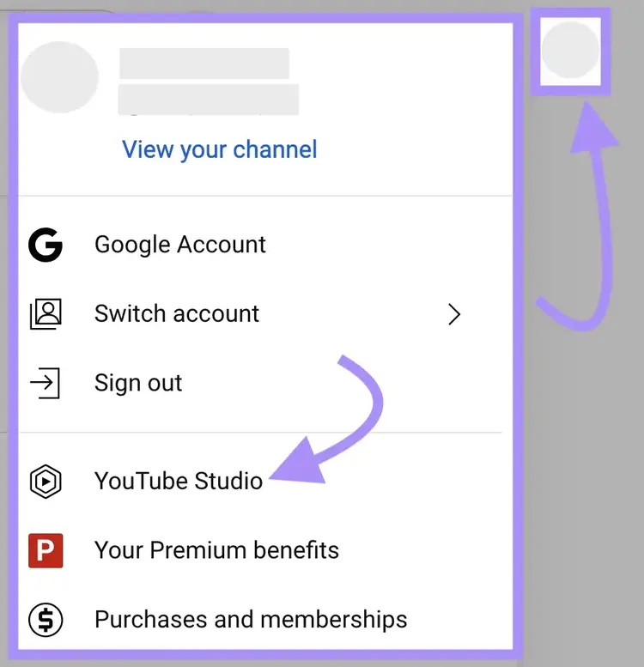Click the blurred account handle placeholder
Image resolution: width=644 pixels, height=667 pixels.
209,100
